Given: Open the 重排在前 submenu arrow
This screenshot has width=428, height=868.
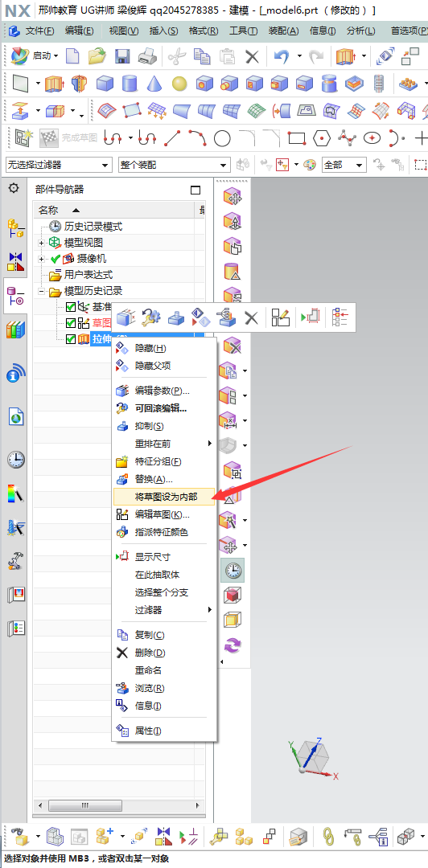Looking at the screenshot, I should 209,444.
